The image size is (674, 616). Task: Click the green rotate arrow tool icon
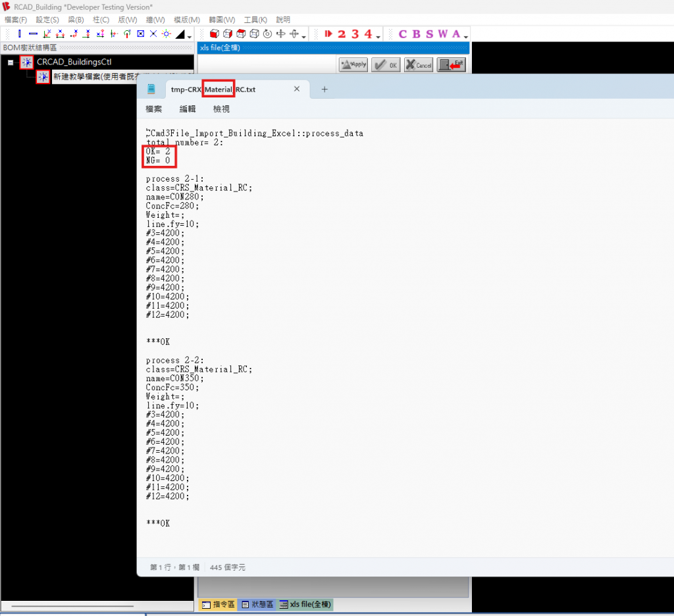[127, 34]
